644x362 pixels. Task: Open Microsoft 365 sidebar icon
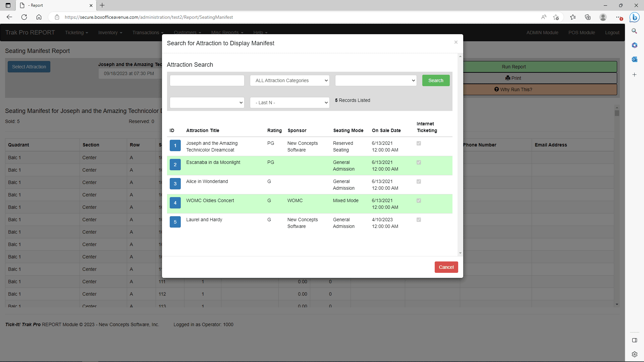[x=634, y=45]
